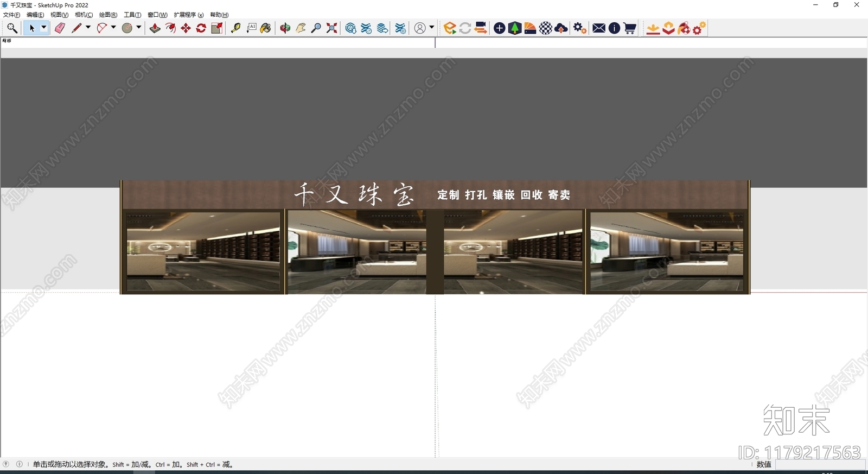
Task: Click the Enscape cloud upload icon
Action: point(561,28)
